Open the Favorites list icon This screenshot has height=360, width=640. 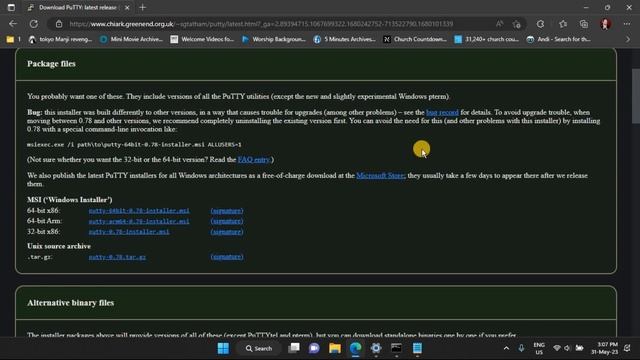(563, 24)
